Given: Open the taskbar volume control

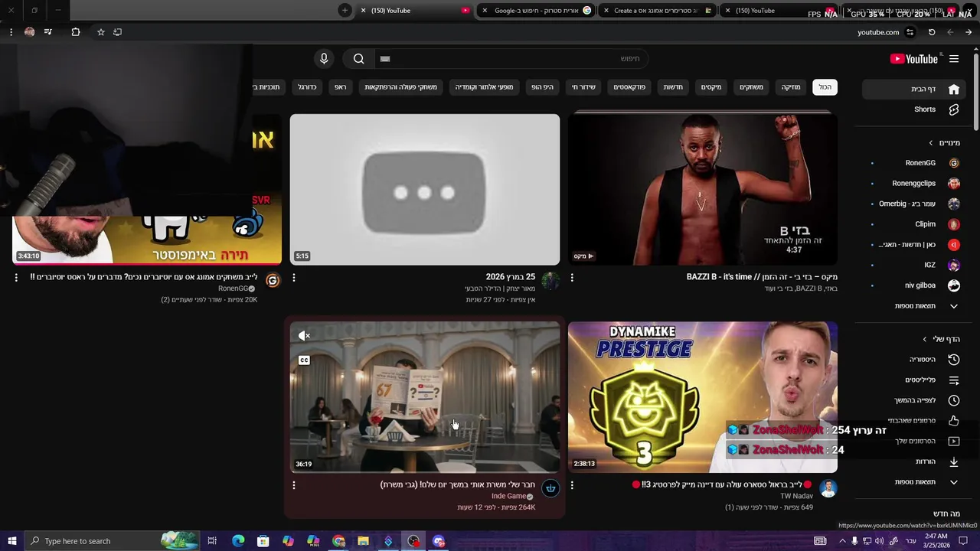Looking at the screenshot, I should pyautogui.click(x=880, y=541).
